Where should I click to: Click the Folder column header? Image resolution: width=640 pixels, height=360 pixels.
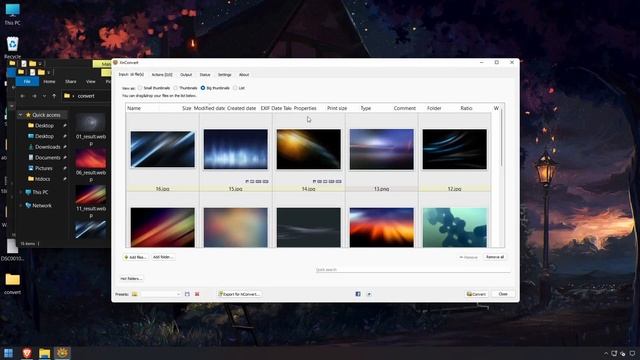[434, 108]
